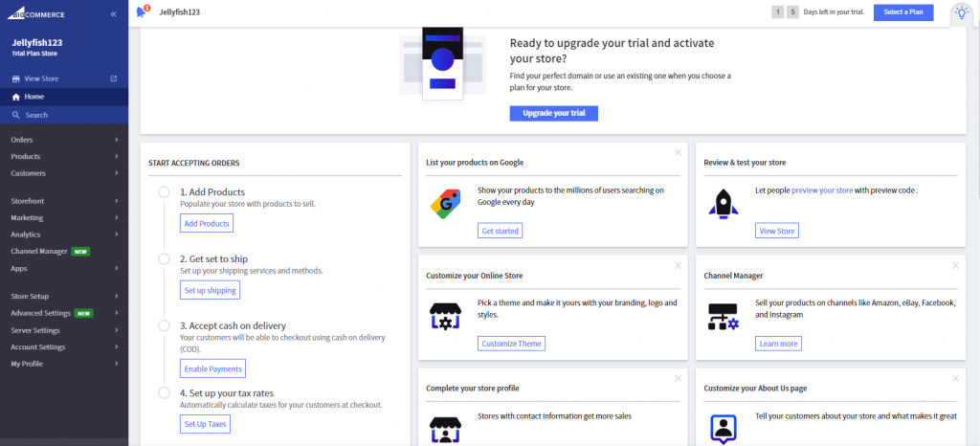Viewport: 980px width, 446px height.
Task: Open Search in the sidebar
Action: (x=36, y=115)
